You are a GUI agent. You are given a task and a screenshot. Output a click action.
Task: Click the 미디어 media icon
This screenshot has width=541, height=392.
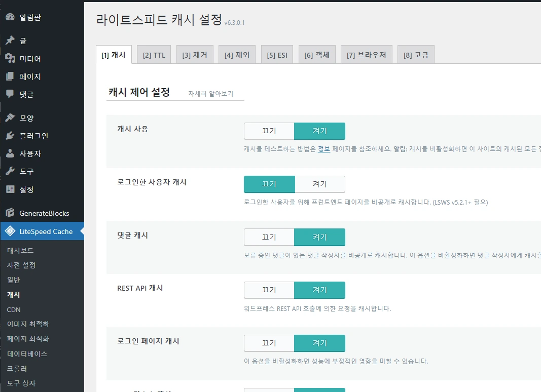pos(10,58)
